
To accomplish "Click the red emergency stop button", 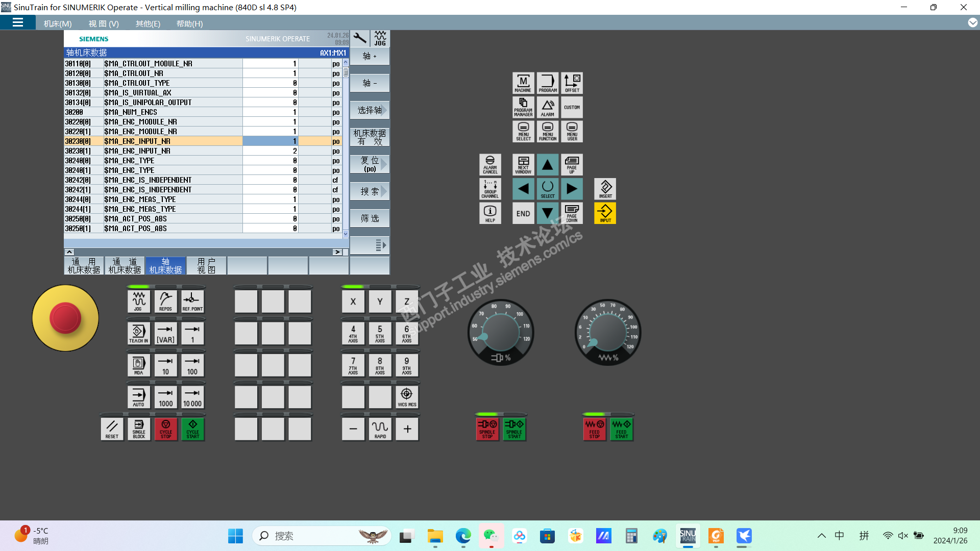I will [65, 318].
